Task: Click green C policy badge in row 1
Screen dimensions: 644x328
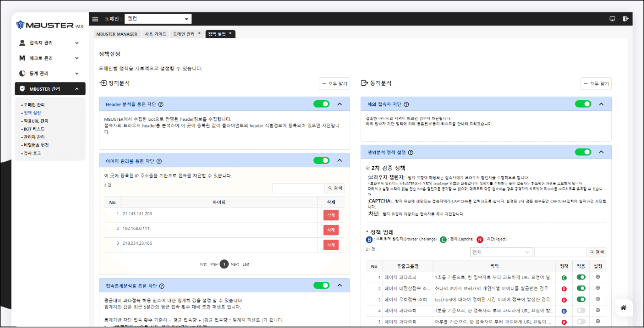Action: coord(564,278)
